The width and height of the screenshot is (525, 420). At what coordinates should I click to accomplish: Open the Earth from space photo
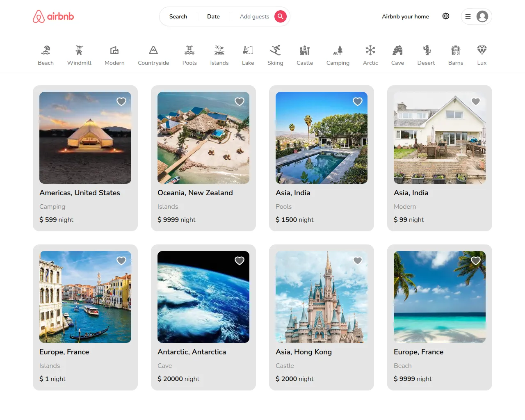[203, 297]
